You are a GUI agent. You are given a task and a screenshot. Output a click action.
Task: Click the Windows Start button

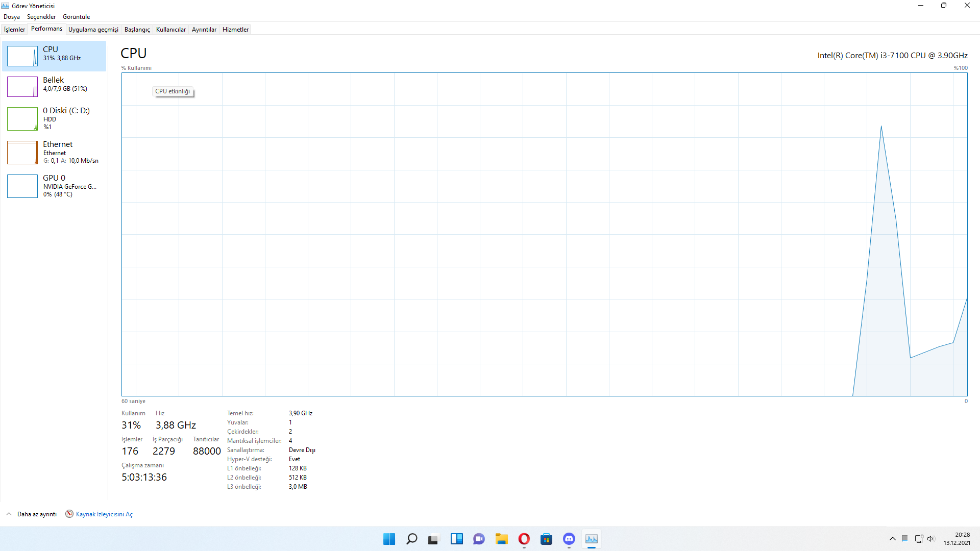(389, 539)
